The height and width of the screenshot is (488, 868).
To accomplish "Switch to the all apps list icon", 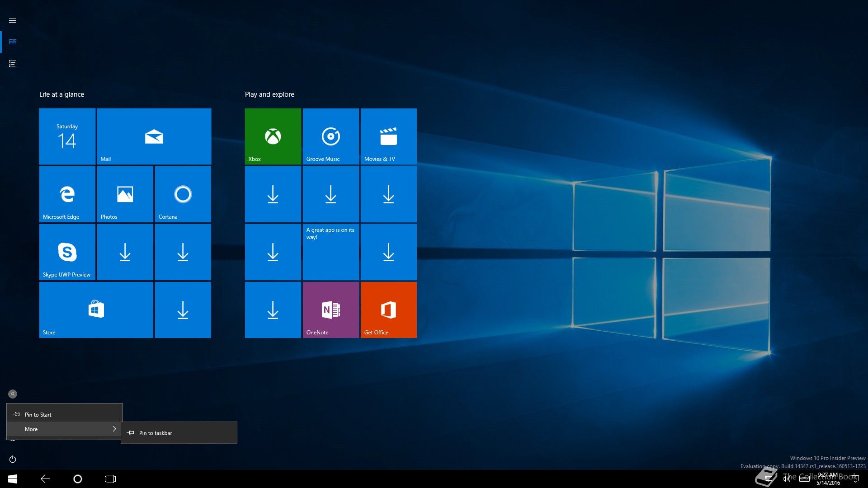I will point(13,64).
